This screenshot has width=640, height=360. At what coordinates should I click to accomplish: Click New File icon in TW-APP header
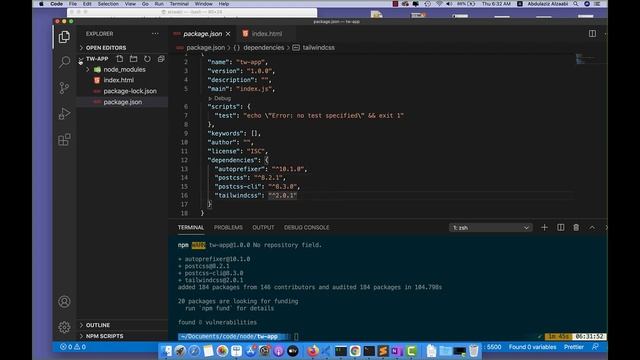(x=120, y=59)
